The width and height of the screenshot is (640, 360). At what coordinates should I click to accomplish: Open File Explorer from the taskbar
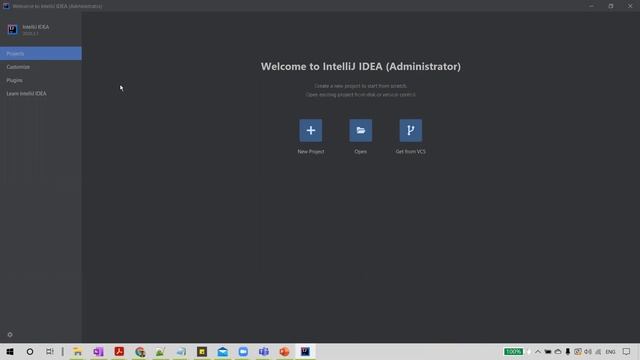77,351
